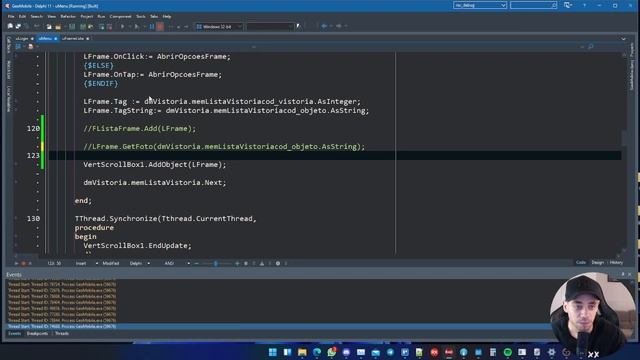The width and height of the screenshot is (640, 360).
Task: Click the macro play status bar icon
Action: click(16, 264)
